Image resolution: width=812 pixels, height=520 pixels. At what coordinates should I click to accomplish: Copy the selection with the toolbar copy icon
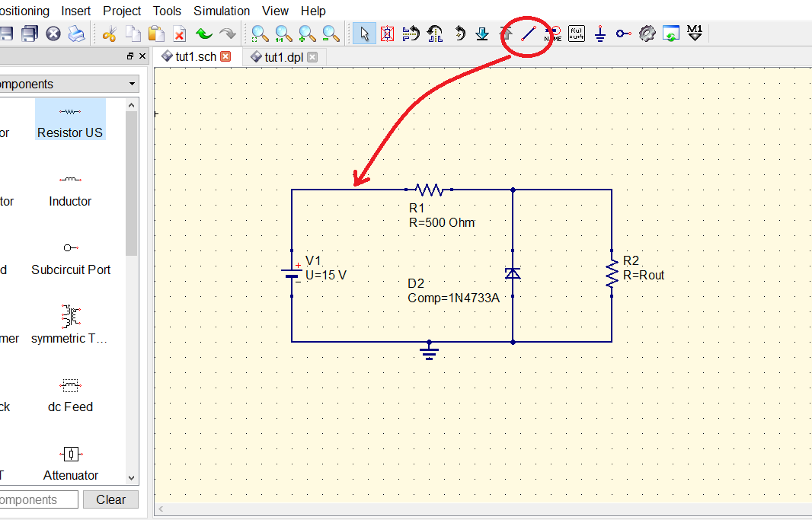coord(133,34)
